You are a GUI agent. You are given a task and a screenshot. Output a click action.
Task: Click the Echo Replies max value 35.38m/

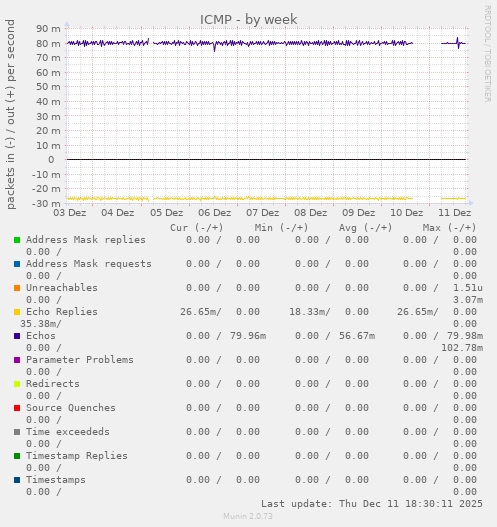41,324
